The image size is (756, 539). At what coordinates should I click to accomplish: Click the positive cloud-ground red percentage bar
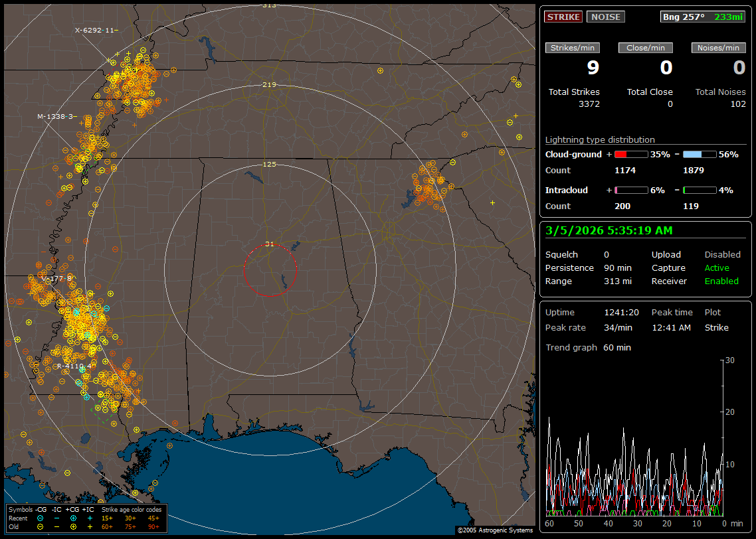click(630, 154)
